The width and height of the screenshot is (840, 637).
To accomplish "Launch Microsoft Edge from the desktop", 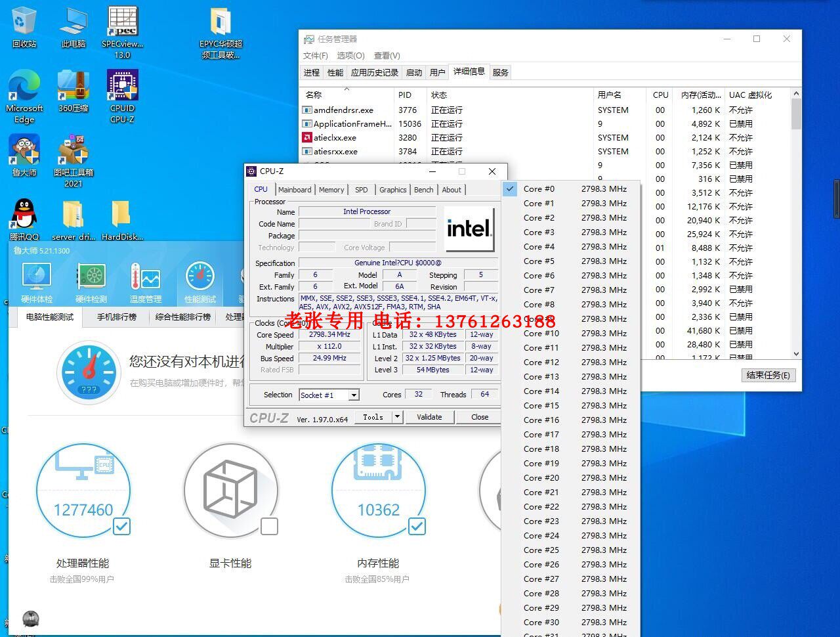I will click(x=24, y=97).
